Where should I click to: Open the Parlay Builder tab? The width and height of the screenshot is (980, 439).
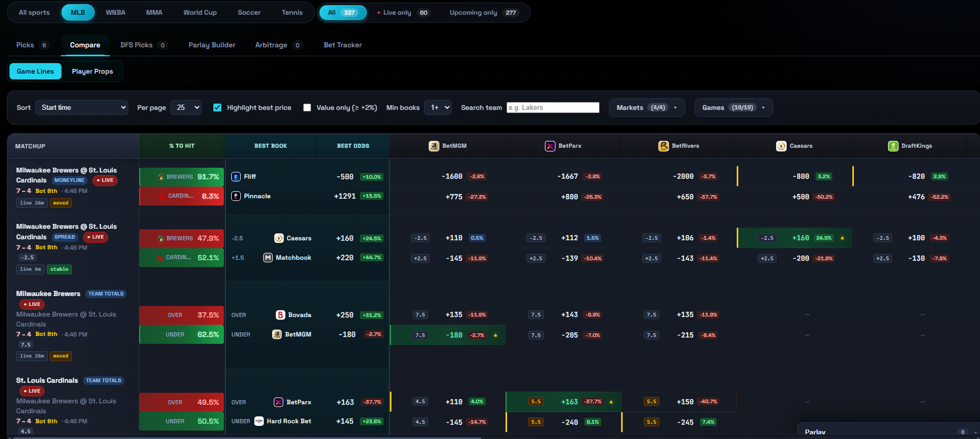click(212, 45)
